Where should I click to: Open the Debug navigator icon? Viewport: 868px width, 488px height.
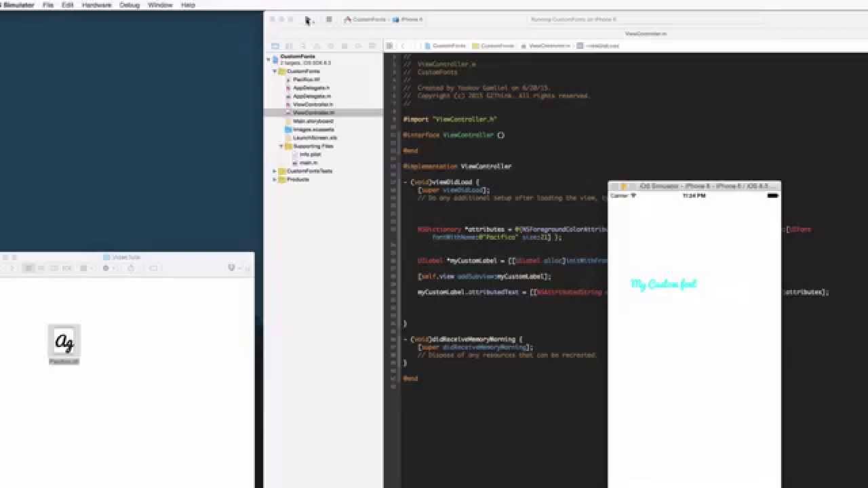coord(344,45)
